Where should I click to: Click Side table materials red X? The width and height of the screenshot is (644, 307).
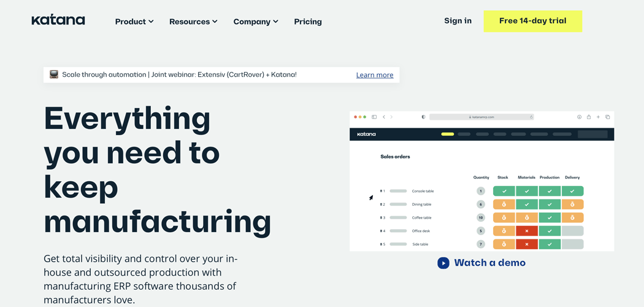pyautogui.click(x=527, y=244)
